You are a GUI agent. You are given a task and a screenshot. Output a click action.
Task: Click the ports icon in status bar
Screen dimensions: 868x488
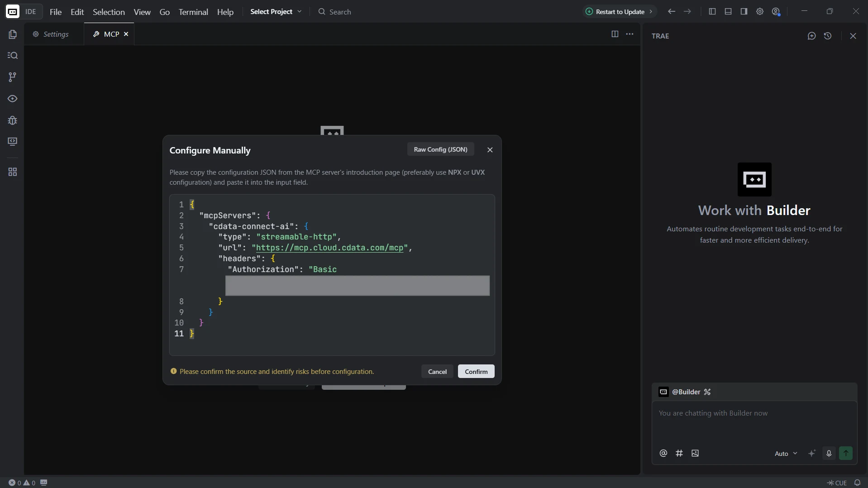click(x=43, y=483)
